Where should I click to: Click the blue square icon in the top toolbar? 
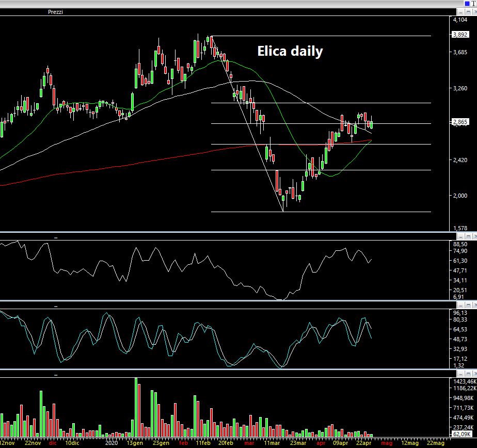(467, 3)
